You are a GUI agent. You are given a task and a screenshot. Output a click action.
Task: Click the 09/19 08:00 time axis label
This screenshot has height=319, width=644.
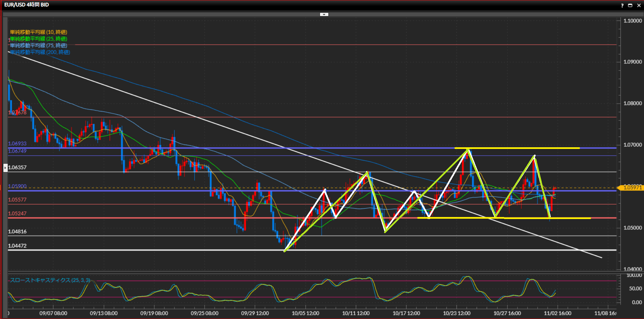[x=154, y=313]
